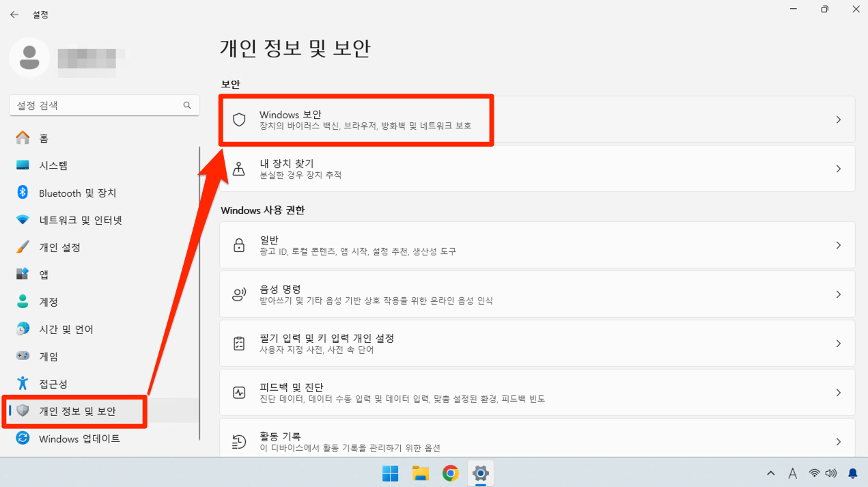The image size is (868, 487).
Task: Click the 개인 설정 paintbrush icon
Action: 23,247
